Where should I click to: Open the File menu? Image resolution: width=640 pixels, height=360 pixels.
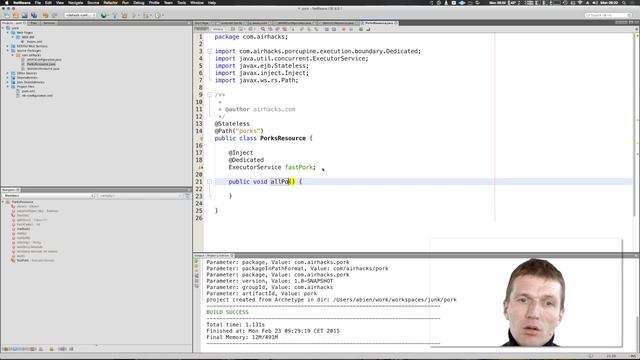(38, 2)
